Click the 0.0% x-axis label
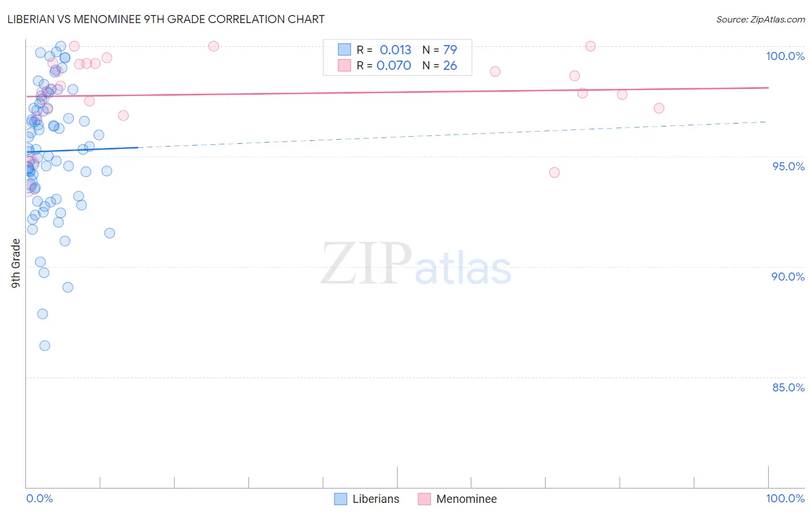Screen dimensions: 812x515 point(39,498)
